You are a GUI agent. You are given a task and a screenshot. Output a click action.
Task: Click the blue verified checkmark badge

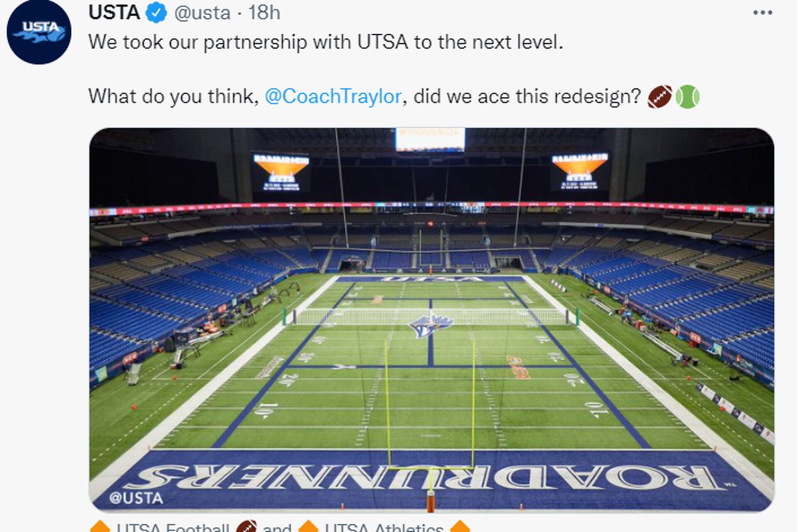click(x=156, y=13)
